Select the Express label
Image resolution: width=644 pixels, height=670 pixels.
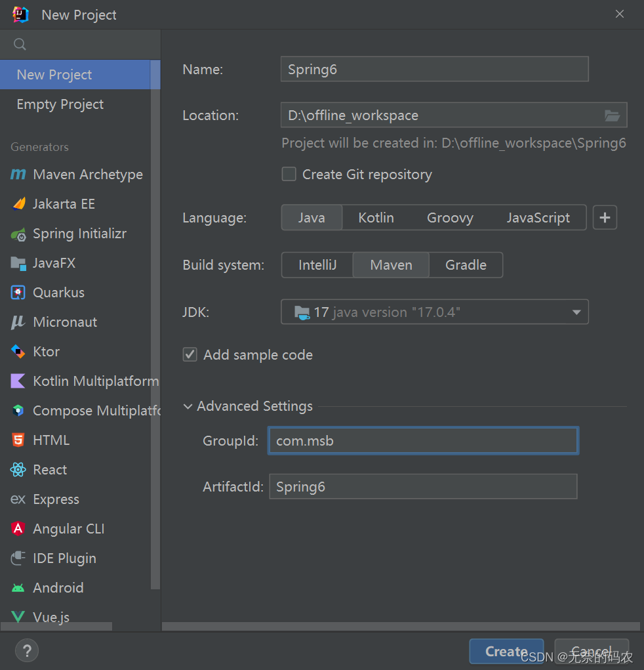coord(56,499)
